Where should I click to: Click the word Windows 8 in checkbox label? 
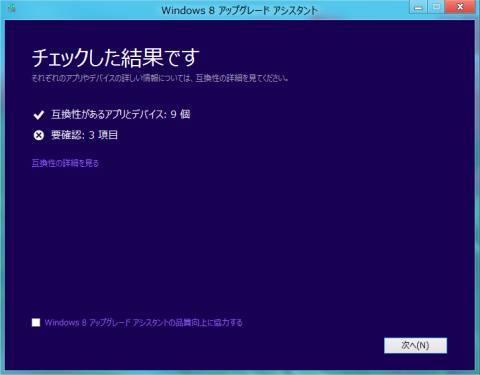(x=66, y=322)
